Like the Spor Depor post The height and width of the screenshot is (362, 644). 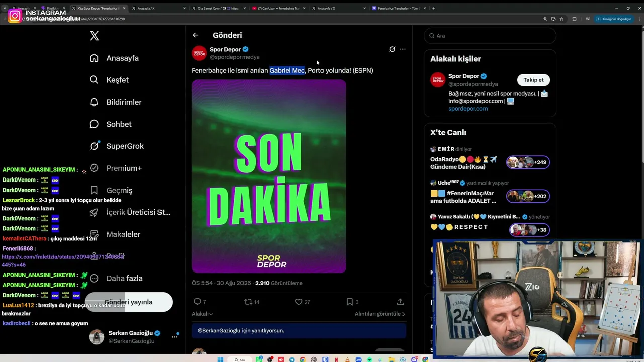point(299,302)
